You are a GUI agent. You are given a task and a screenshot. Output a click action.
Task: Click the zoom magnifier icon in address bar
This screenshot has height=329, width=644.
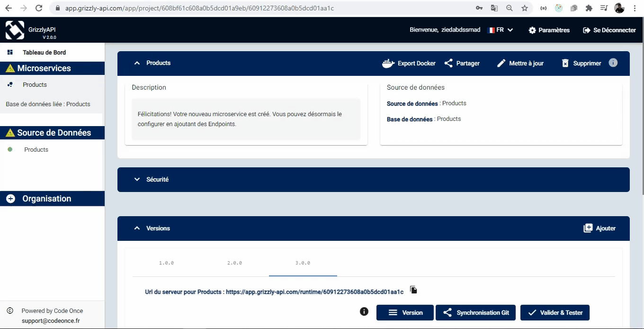[510, 8]
